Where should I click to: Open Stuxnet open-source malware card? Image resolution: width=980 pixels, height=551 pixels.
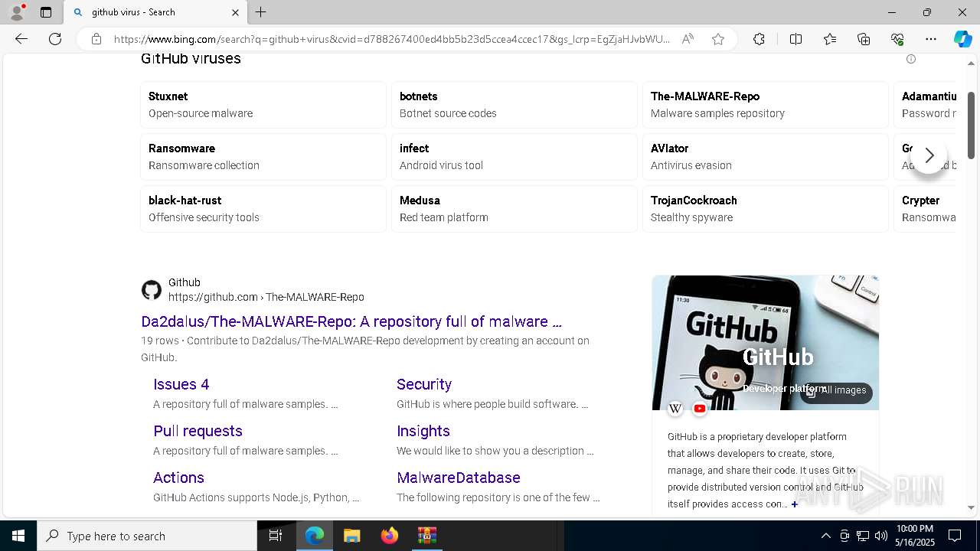tap(263, 105)
